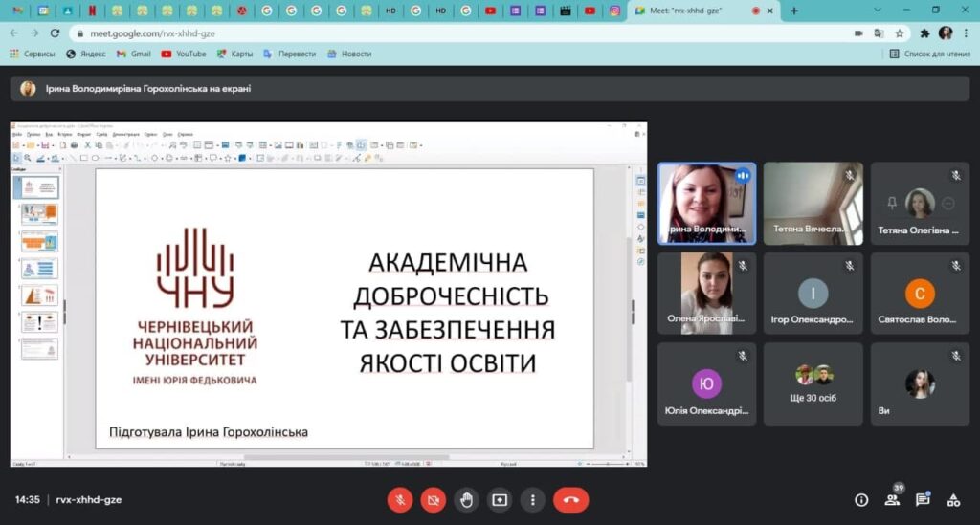This screenshot has width=980, height=525.
Task: Open 'Ще 30 осіб' more participants tile
Action: pos(813,383)
